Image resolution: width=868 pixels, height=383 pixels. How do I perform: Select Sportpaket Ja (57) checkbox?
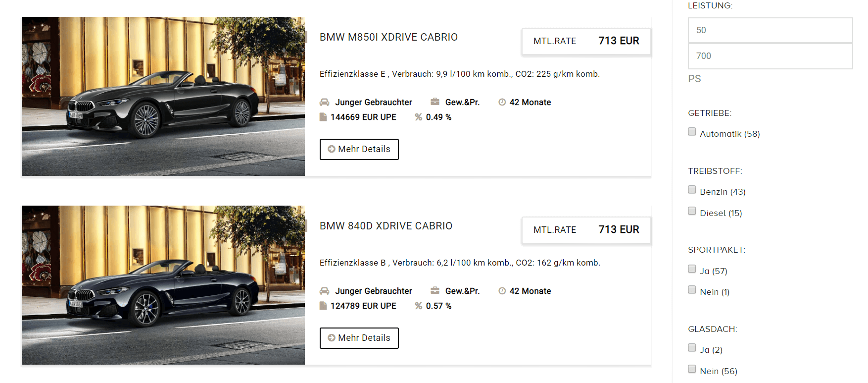(x=692, y=269)
